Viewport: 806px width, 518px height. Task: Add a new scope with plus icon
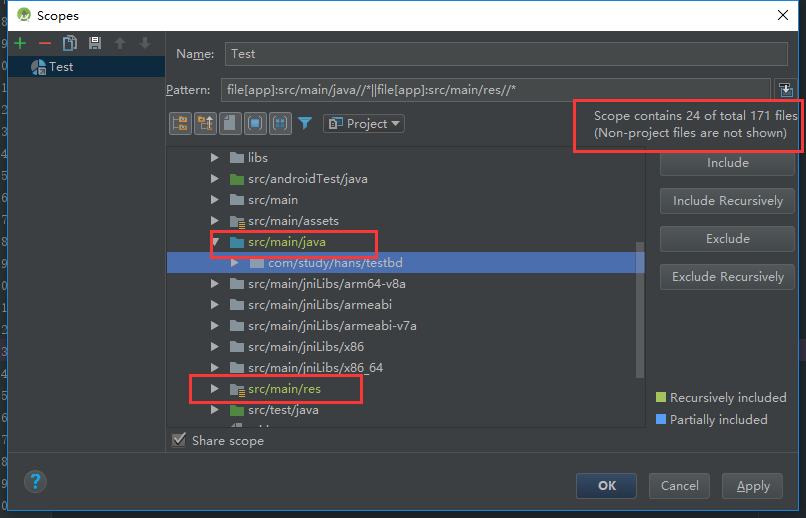tap(20, 43)
